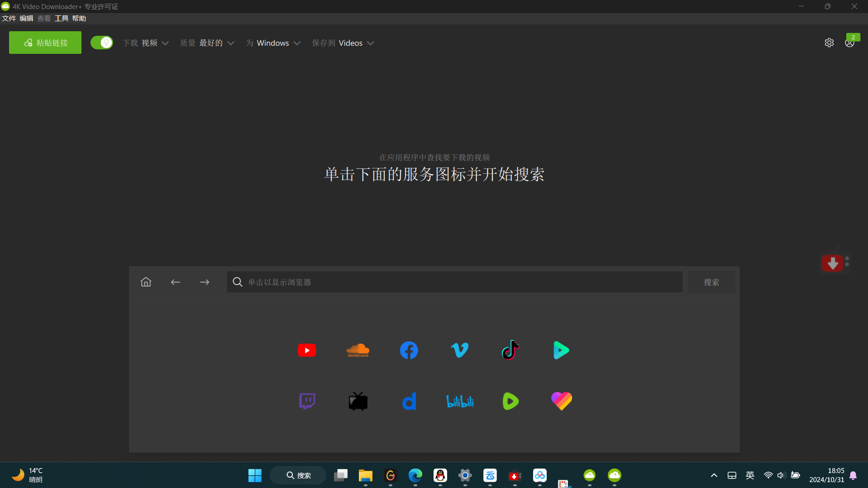
Task: Toggle the smart mode switch
Action: [x=102, y=43]
